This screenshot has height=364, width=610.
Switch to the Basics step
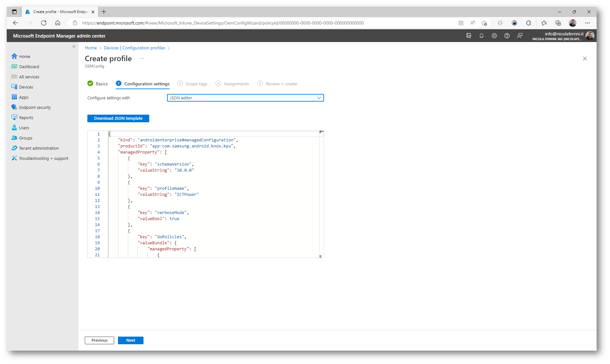[x=98, y=84]
